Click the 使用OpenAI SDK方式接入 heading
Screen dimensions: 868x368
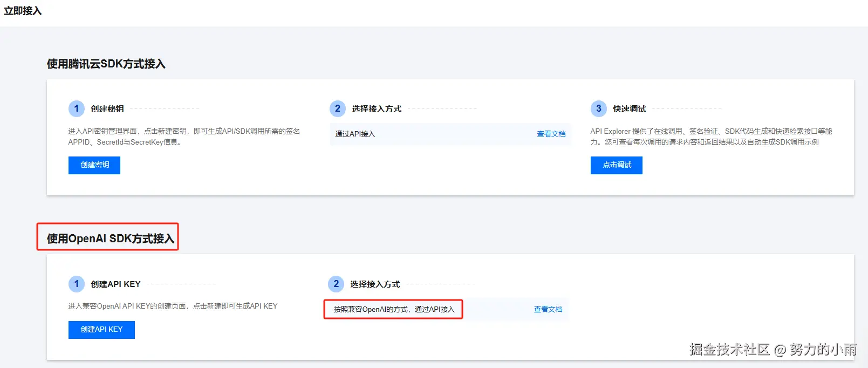(x=111, y=238)
